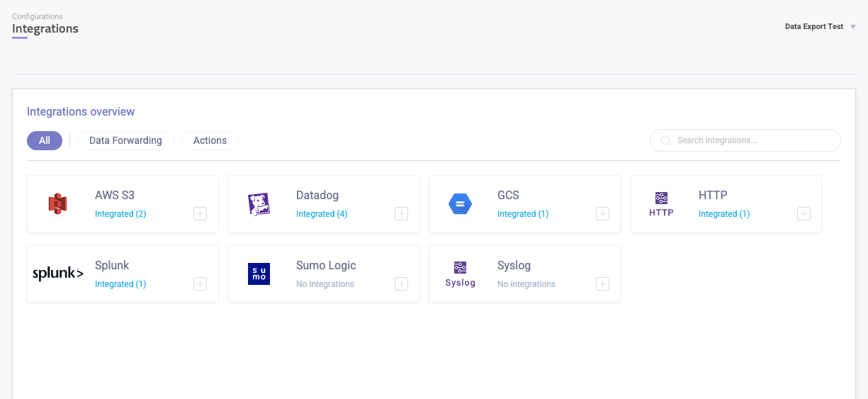Viewport: 868px width, 399px height.
Task: Click the Sumo Logic logo icon
Action: pos(259,274)
